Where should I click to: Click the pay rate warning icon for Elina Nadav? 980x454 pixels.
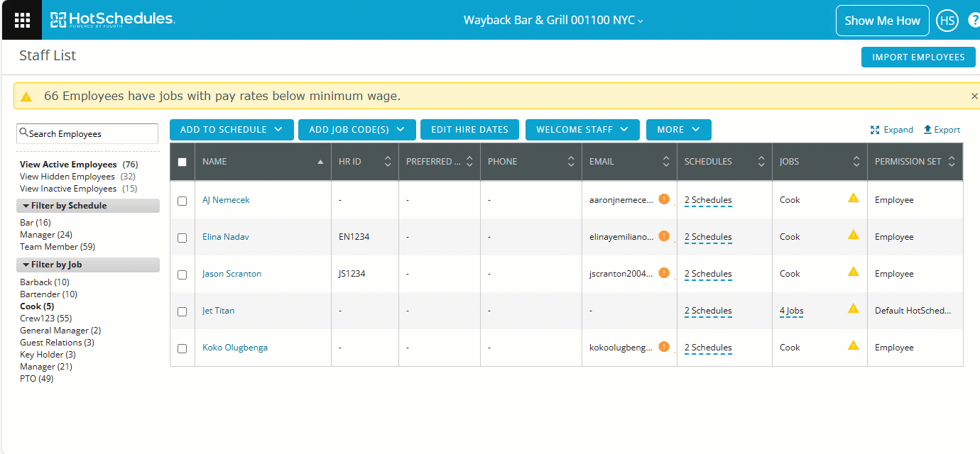[854, 236]
